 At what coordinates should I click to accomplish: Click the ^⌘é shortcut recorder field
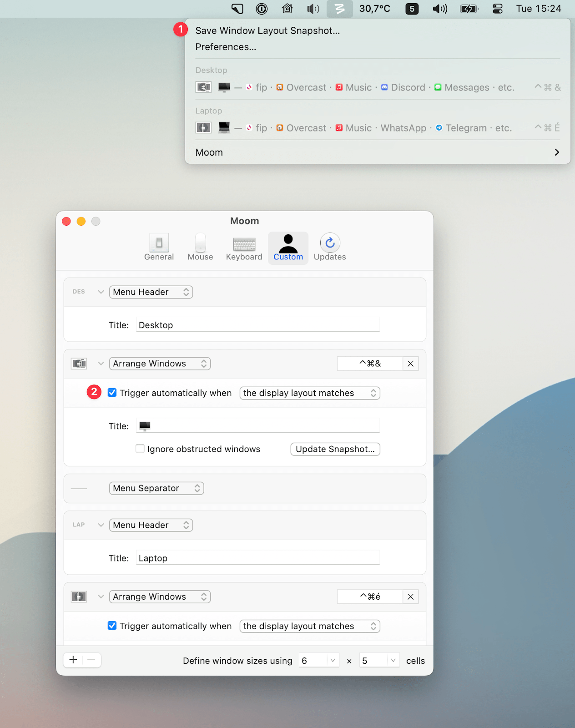pyautogui.click(x=370, y=597)
